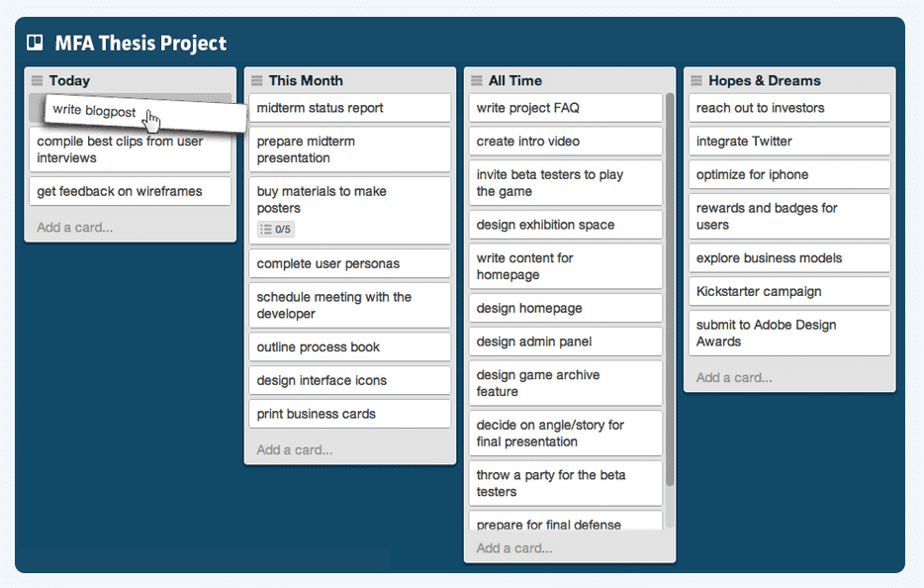Click the MFA Thesis Project board title
Viewport: 924px width, 588px height.
pos(140,44)
